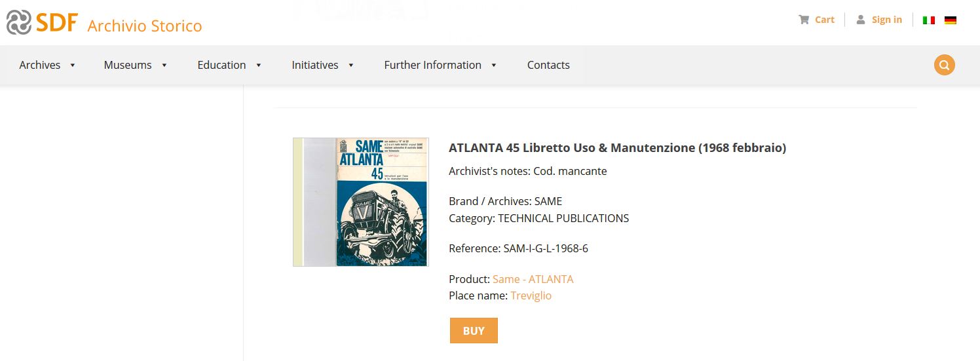Click the Sign in link

point(886,20)
